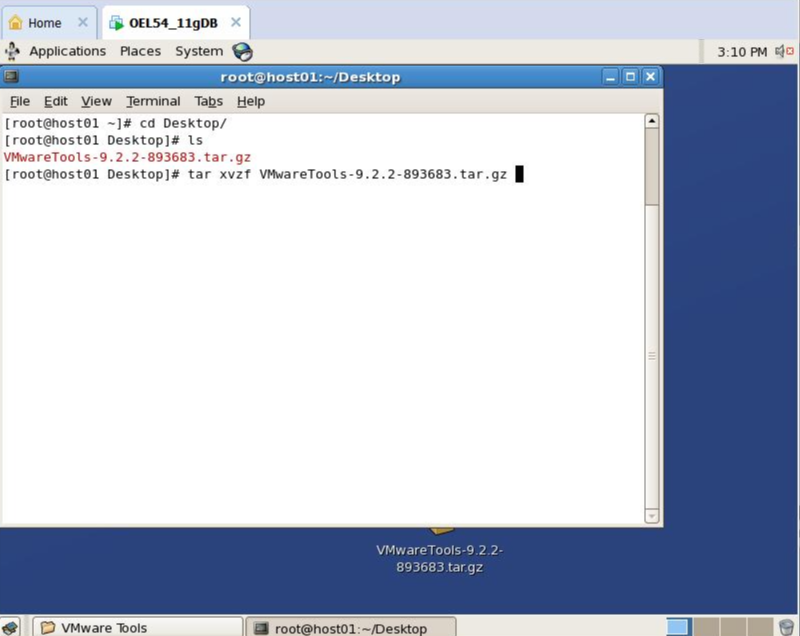Open the terminal Edit menu
This screenshot has width=800, height=636.
[56, 101]
